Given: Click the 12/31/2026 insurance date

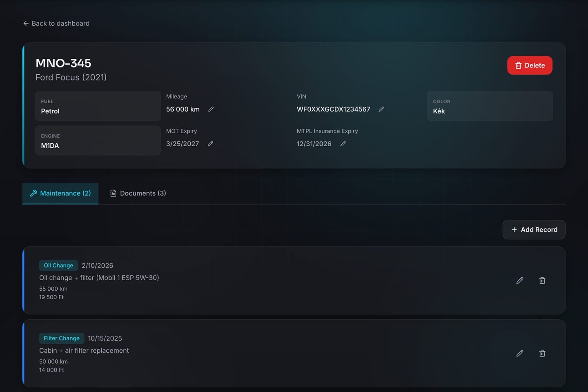Looking at the screenshot, I should click(x=314, y=144).
